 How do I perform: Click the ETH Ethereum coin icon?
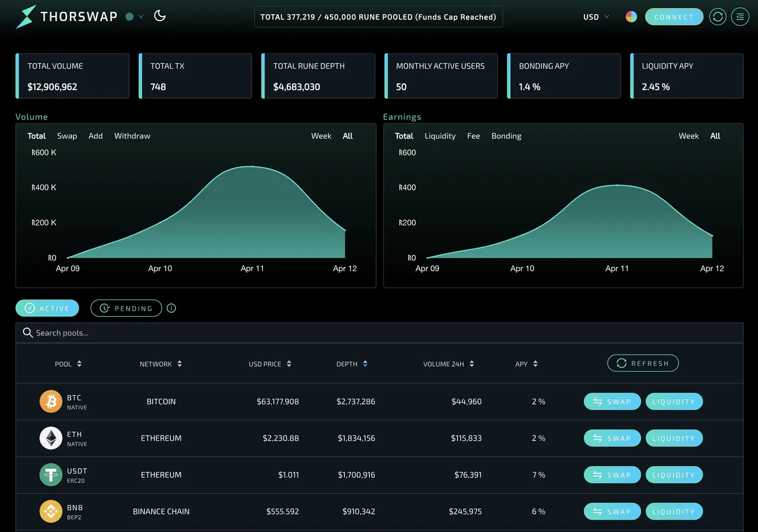click(x=51, y=439)
